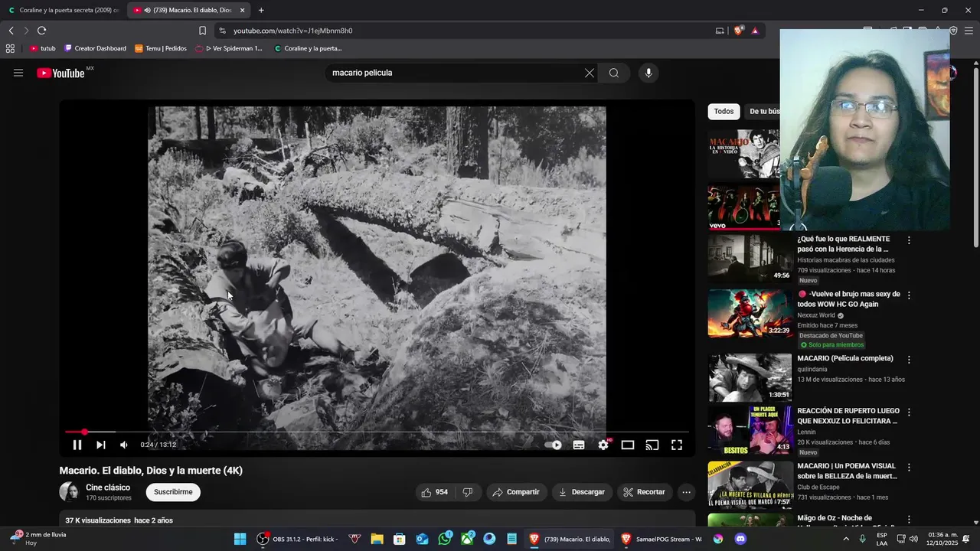Click the Recortar clip button
980x551 pixels.
click(644, 492)
